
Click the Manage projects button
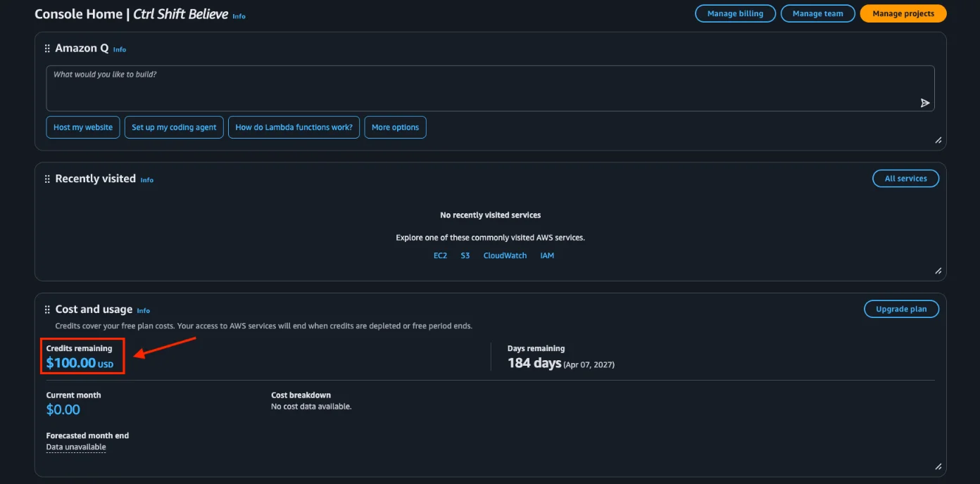(x=903, y=13)
